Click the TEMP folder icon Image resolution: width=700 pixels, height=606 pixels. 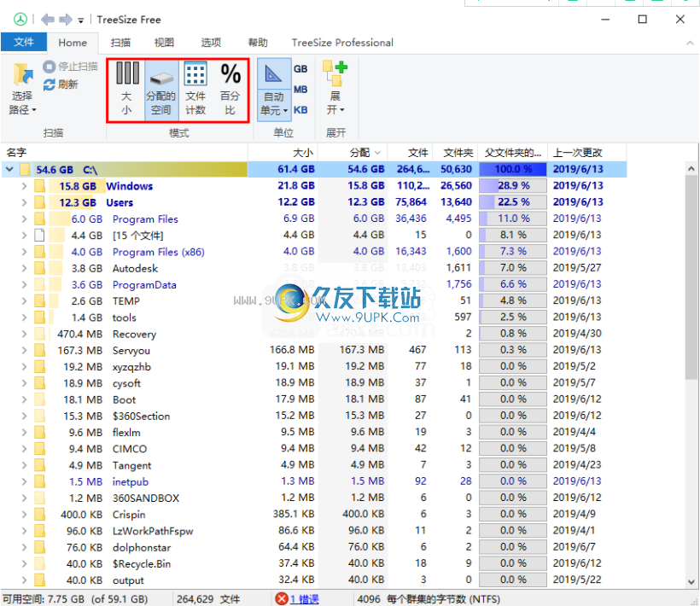[40, 301]
